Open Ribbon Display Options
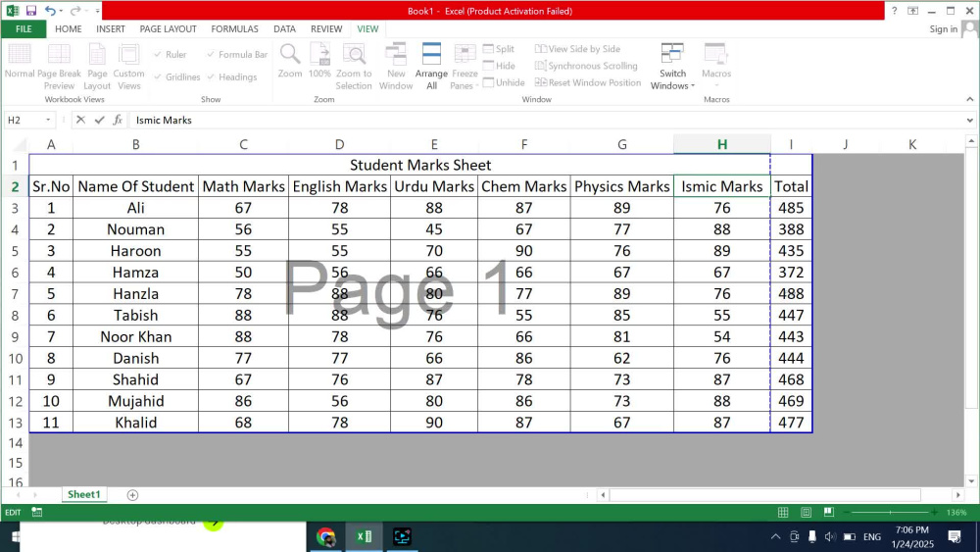980x552 pixels. [x=913, y=11]
